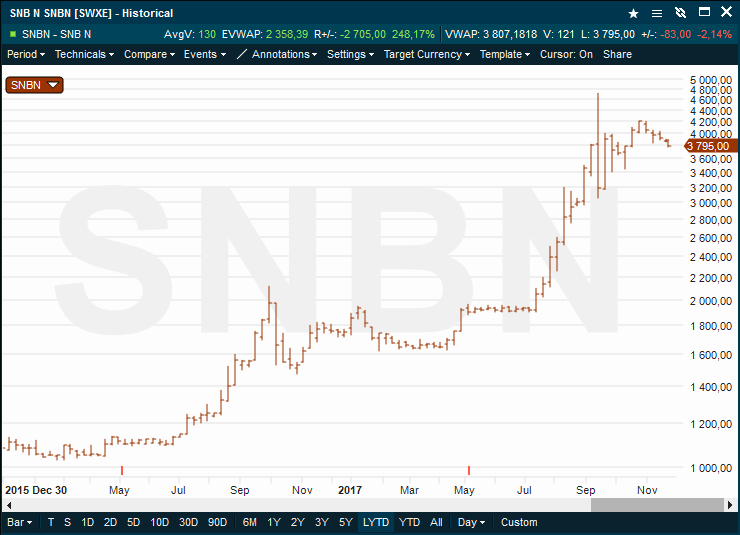The image size is (740, 535).
Task: Open the Events dropdown
Action: [205, 54]
